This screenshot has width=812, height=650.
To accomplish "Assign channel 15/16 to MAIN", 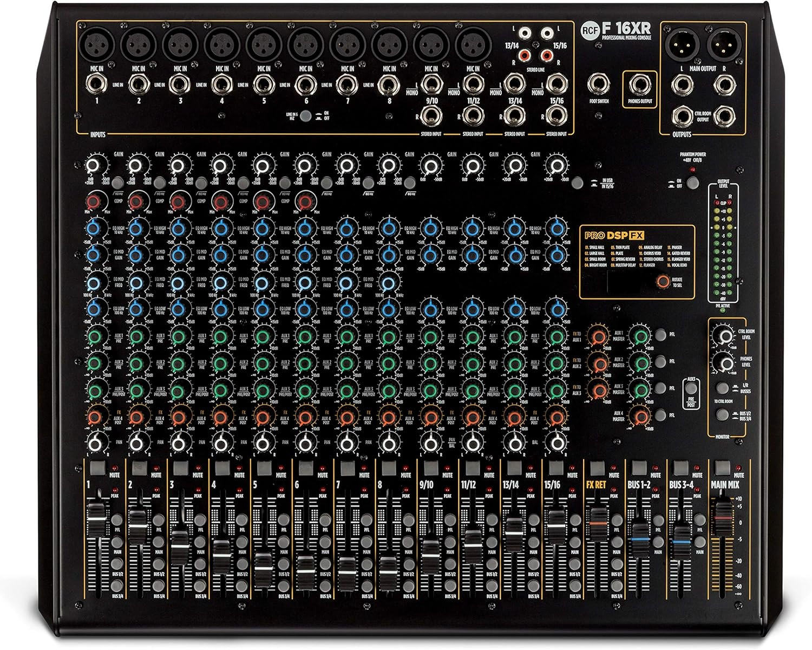I will 575,542.
